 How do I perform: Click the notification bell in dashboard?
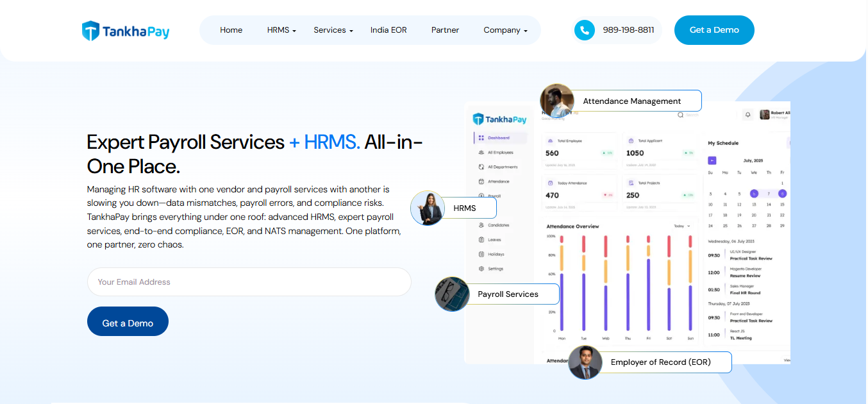pos(747,115)
